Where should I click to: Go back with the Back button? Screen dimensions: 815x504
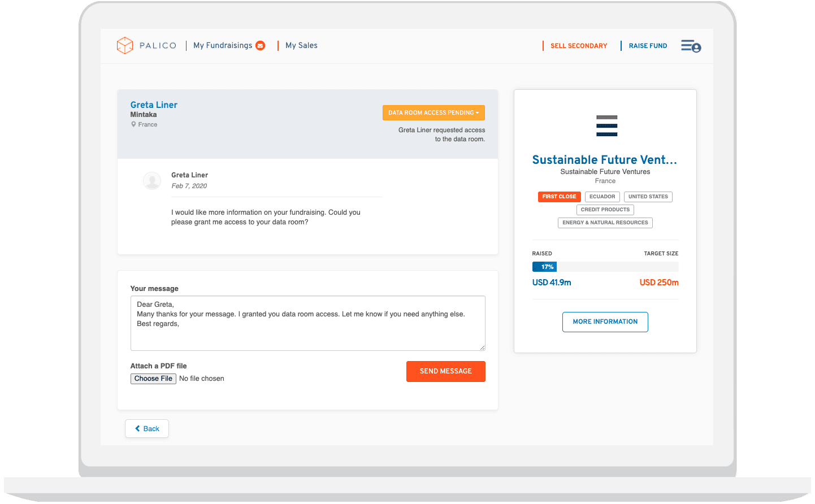pyautogui.click(x=147, y=428)
